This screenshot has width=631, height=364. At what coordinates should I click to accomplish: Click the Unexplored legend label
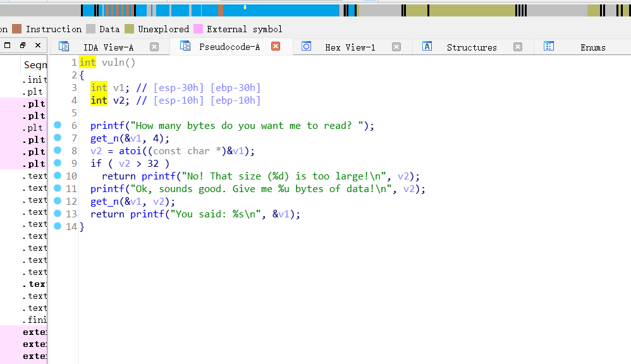tap(163, 29)
